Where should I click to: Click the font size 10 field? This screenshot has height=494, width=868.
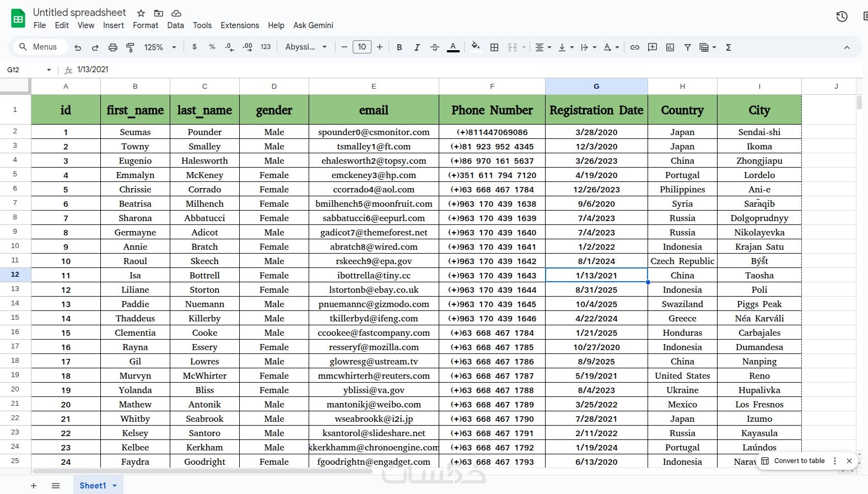coord(362,47)
